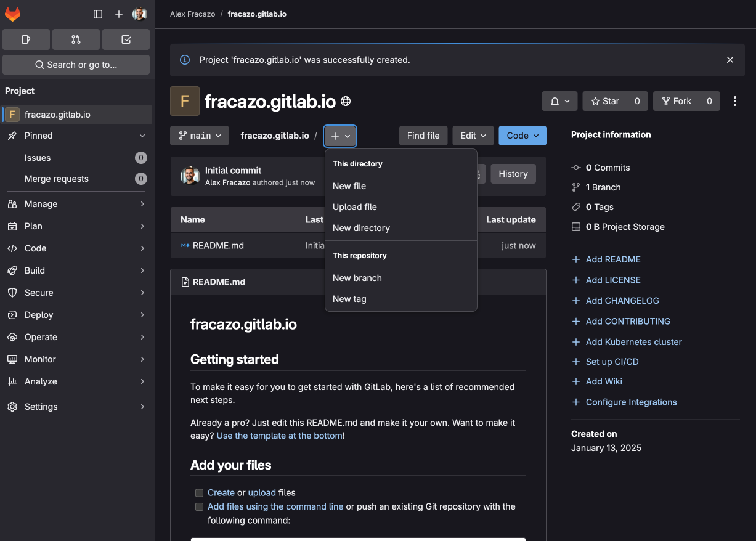Select New file from the menu
Viewport: 756px width, 541px height.
click(x=401, y=186)
